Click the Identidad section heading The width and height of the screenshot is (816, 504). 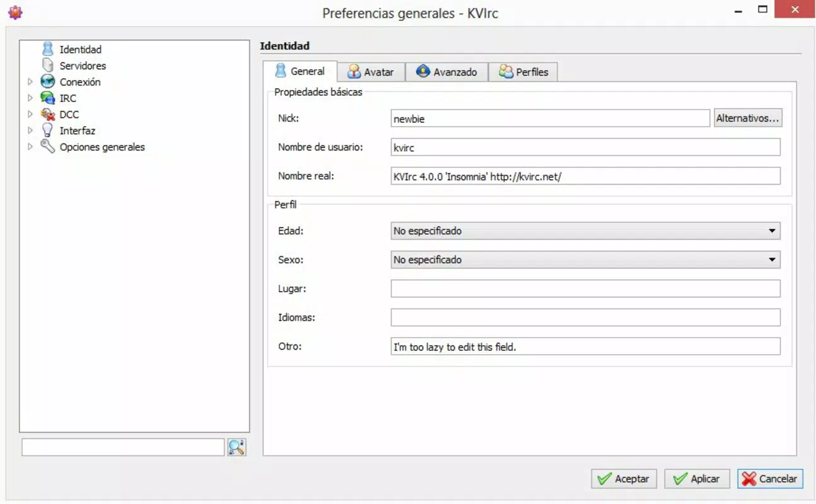pos(284,46)
